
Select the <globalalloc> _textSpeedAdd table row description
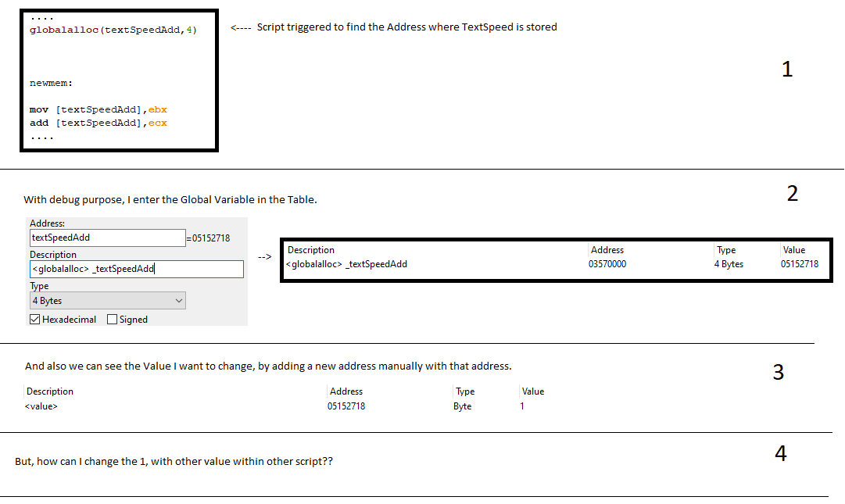tap(346, 264)
